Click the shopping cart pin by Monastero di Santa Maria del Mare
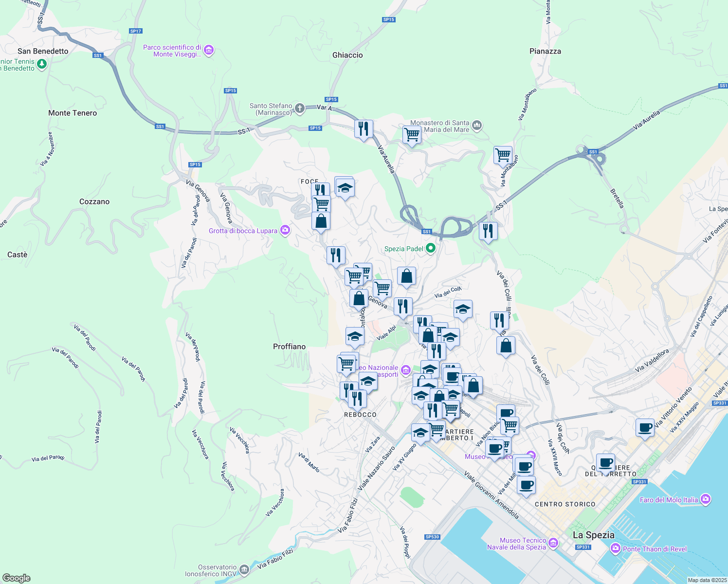 coord(412,135)
